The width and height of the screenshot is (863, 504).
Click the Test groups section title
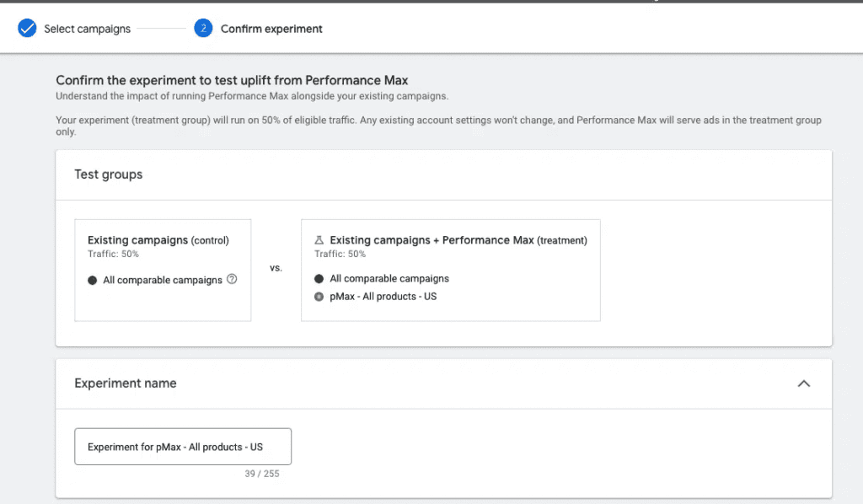109,174
